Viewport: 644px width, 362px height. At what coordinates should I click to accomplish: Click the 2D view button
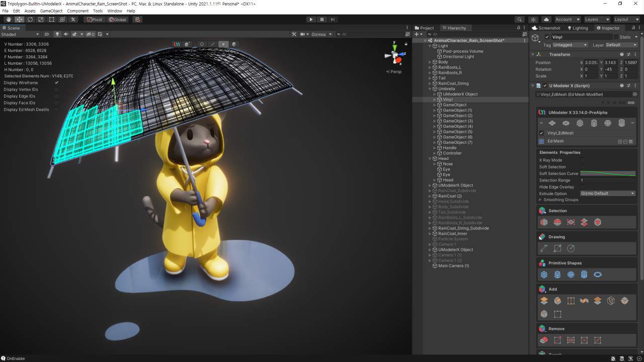[46, 34]
